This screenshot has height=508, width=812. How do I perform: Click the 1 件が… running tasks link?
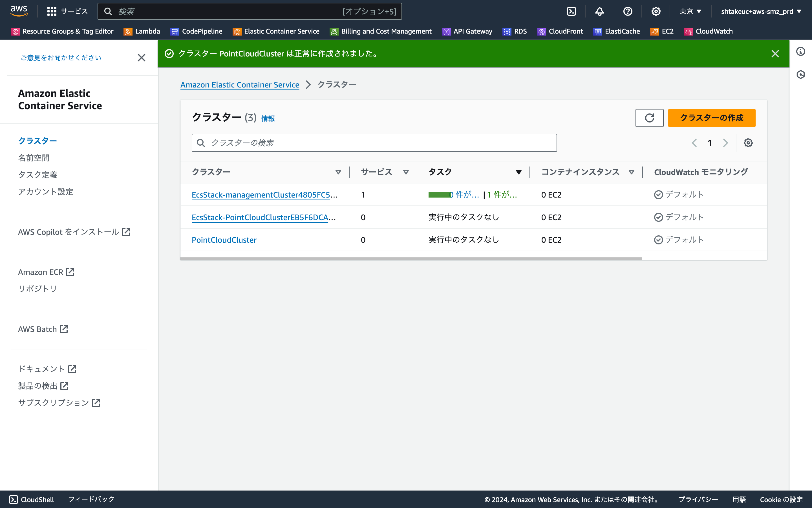(502, 194)
